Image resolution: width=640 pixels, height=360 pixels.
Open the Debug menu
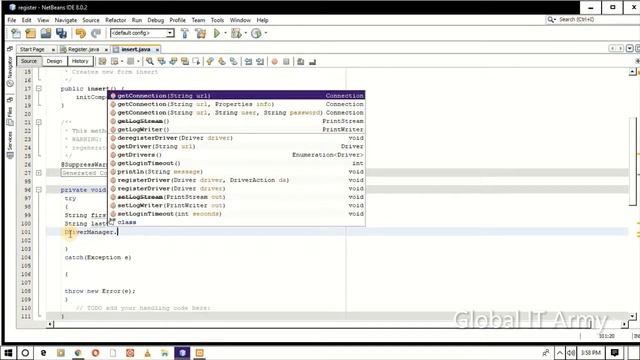tap(156, 20)
